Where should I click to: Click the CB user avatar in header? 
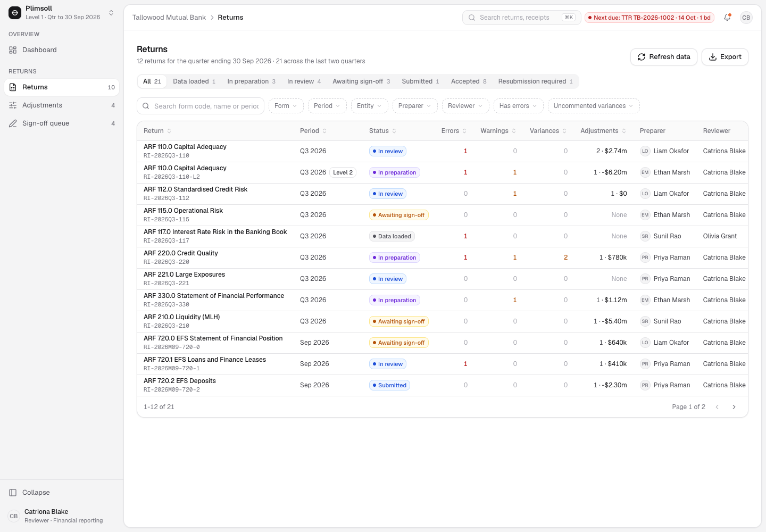pos(746,18)
